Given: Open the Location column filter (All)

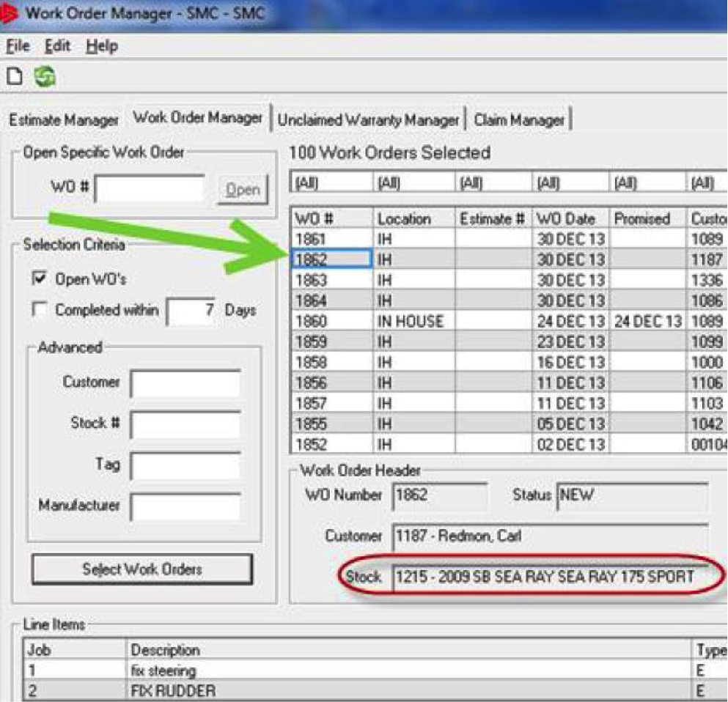Looking at the screenshot, I should coord(414,182).
